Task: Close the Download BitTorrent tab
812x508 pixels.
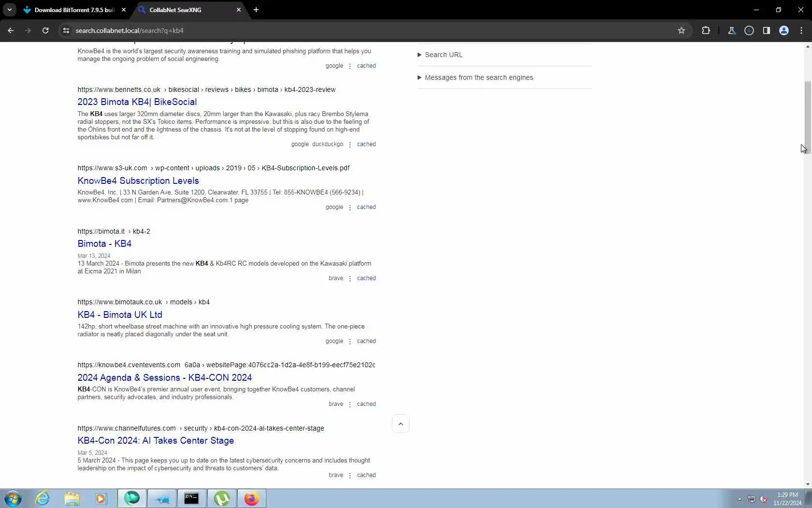Action: pos(124,10)
